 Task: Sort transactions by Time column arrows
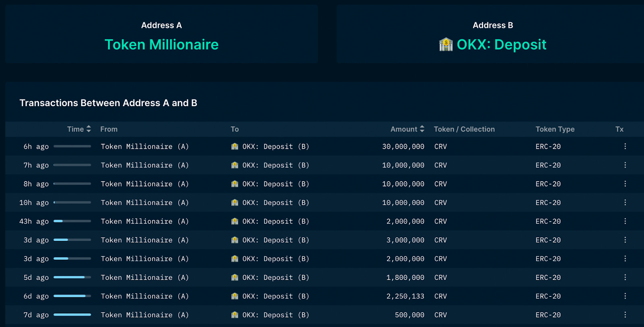click(89, 129)
